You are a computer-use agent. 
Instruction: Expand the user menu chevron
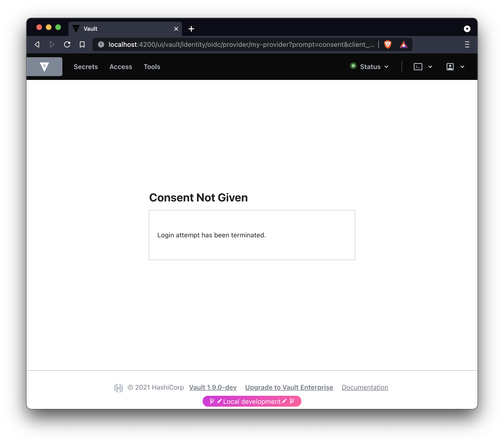(x=462, y=67)
